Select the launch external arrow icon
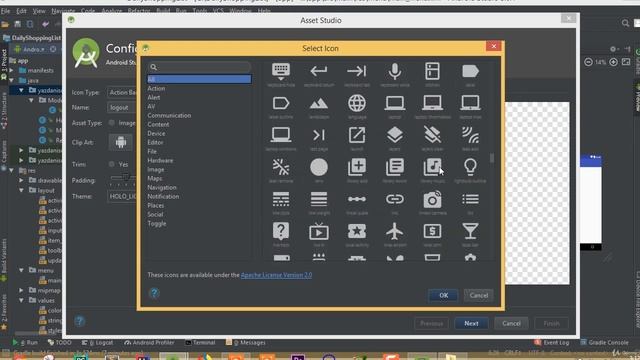The height and width of the screenshot is (360, 640). (357, 135)
